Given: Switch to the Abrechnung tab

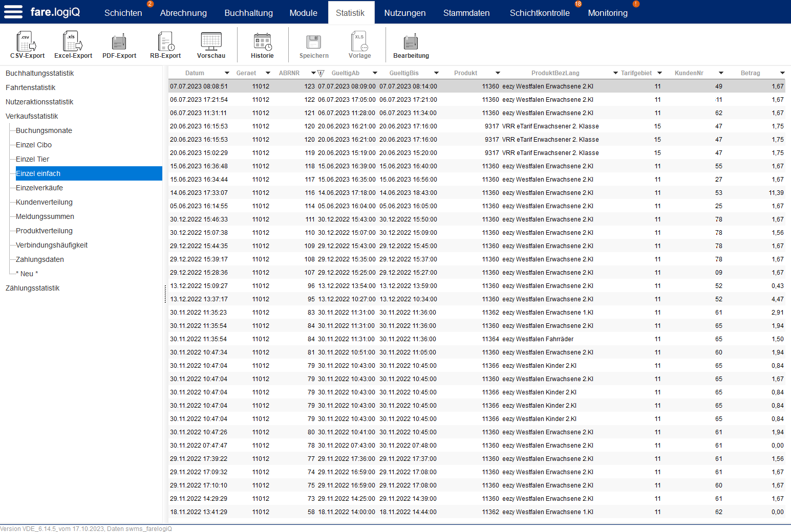Looking at the screenshot, I should point(183,13).
